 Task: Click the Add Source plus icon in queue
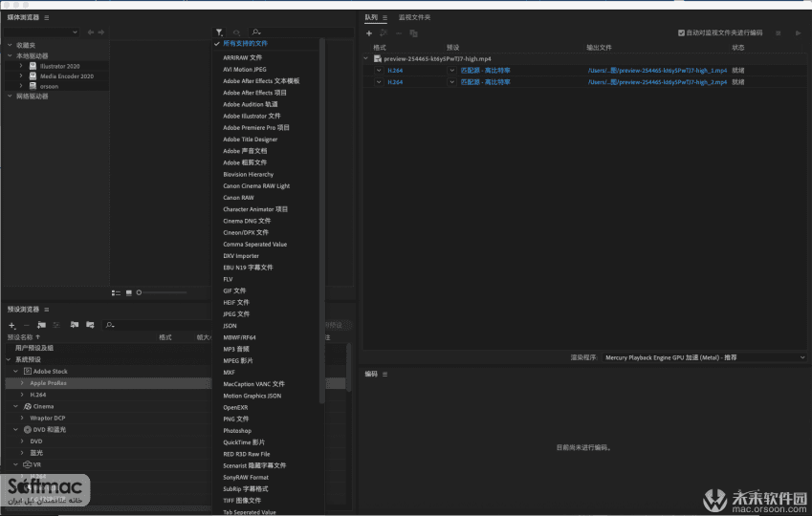click(x=369, y=33)
